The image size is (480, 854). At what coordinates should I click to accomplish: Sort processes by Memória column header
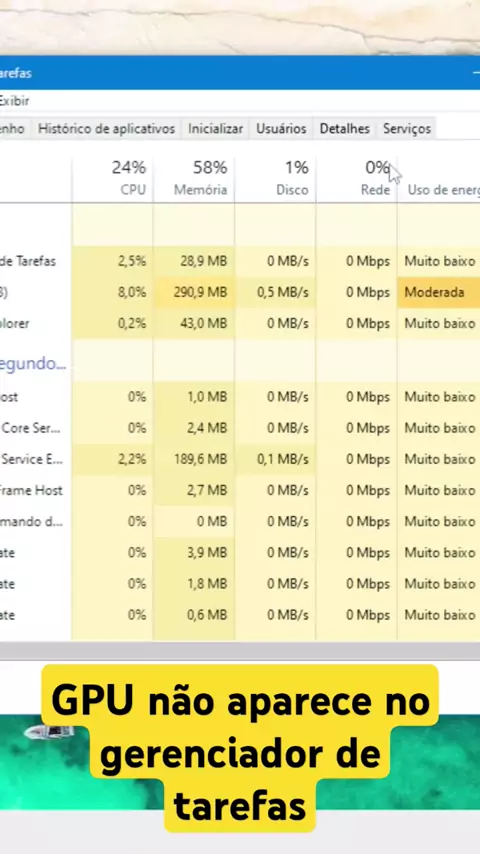click(194, 178)
